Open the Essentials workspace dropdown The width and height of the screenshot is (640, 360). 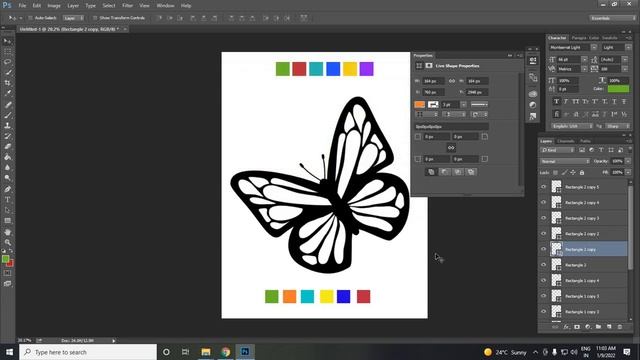(x=612, y=18)
